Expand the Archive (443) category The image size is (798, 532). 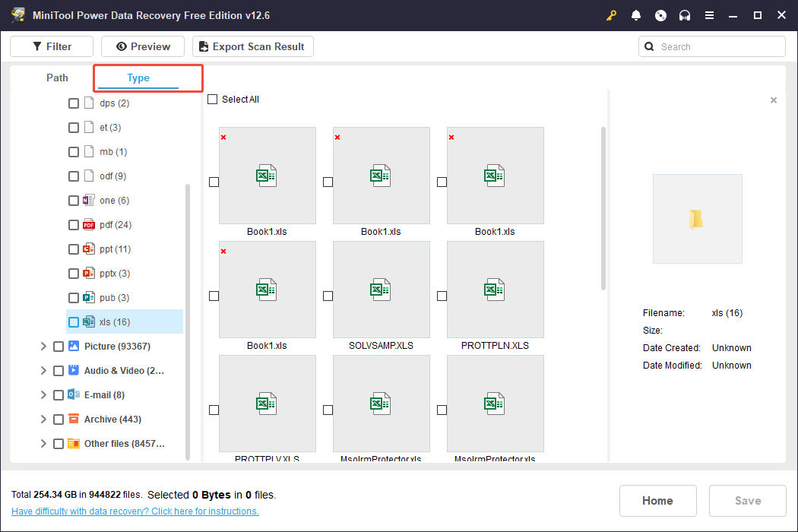pos(43,419)
